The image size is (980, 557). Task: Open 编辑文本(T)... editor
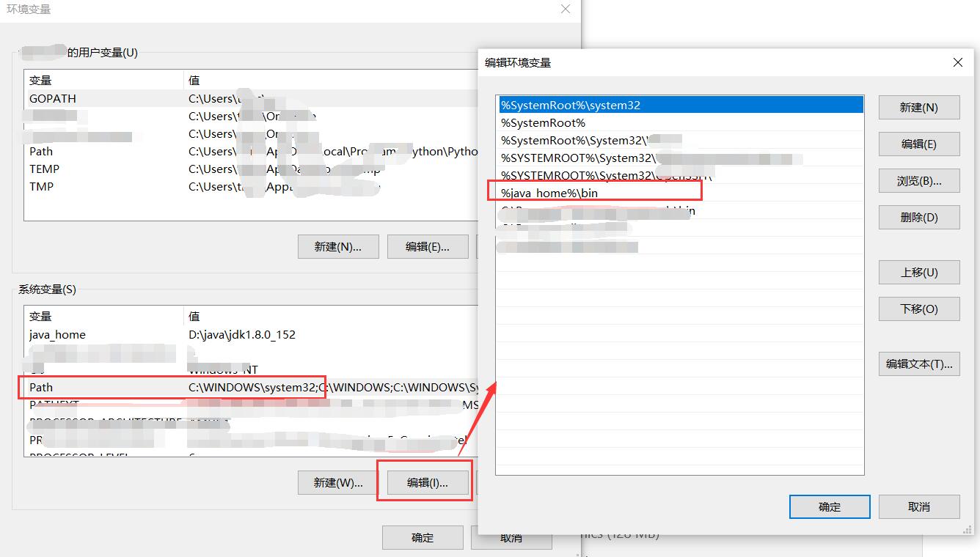click(x=918, y=364)
